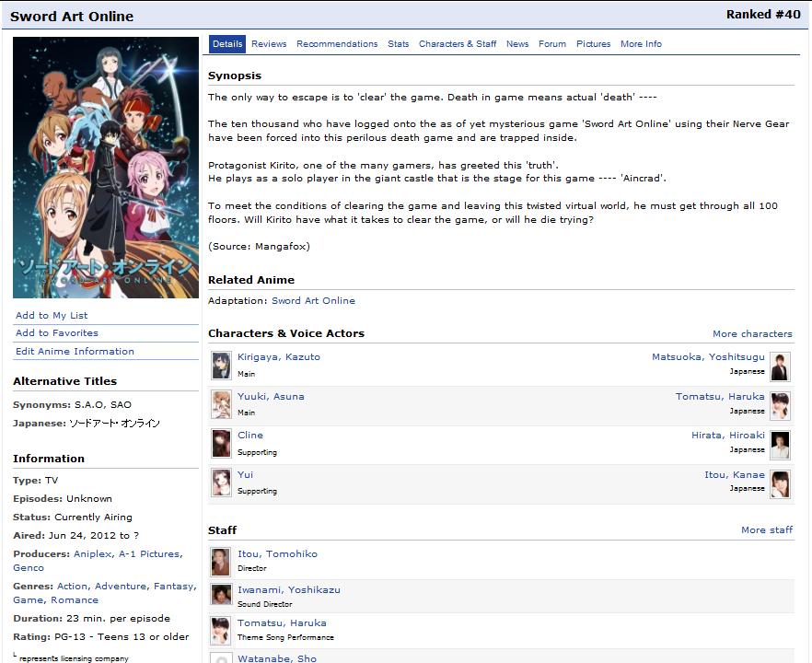Open Tomatsu, Haruka voice actor link for Asuna
This screenshot has height=663, width=812.
point(720,396)
